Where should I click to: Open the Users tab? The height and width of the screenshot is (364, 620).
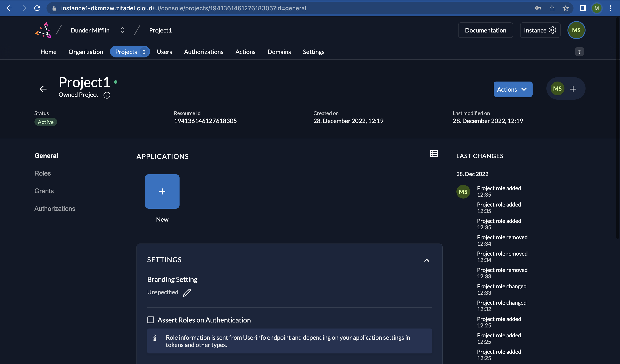pyautogui.click(x=164, y=52)
